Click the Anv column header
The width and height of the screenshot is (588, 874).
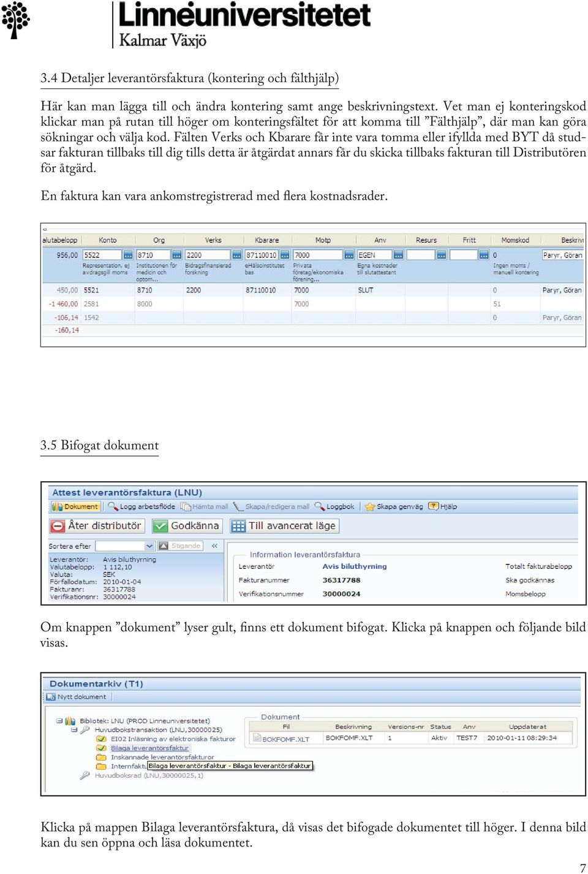(380, 240)
